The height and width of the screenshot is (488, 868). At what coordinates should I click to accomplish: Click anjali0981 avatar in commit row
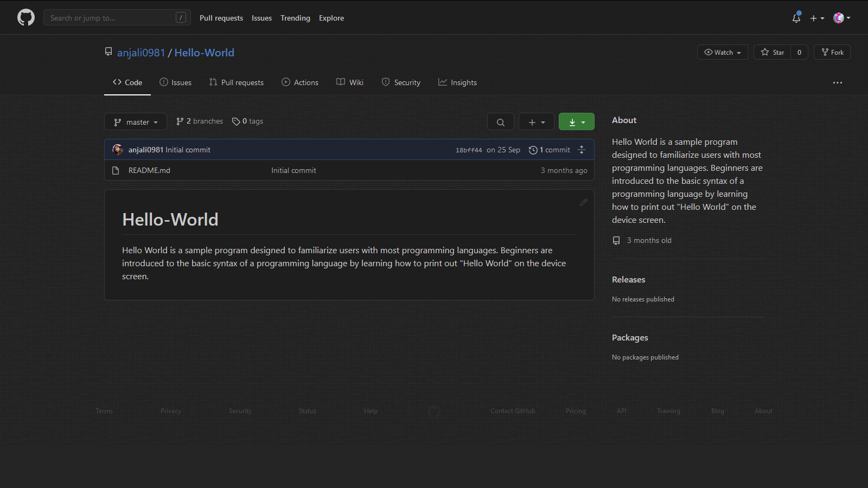[118, 150]
